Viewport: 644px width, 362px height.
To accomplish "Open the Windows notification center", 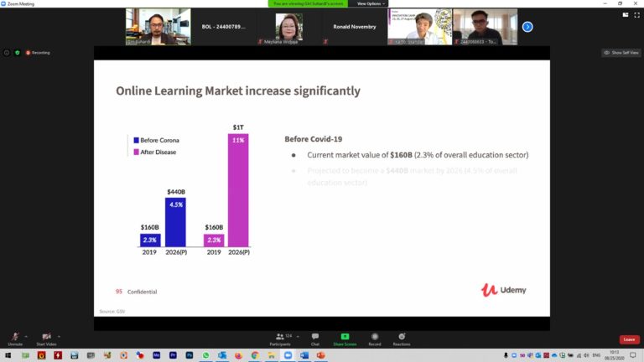I will point(633,355).
